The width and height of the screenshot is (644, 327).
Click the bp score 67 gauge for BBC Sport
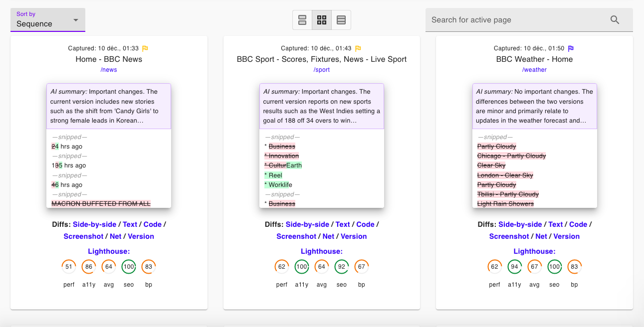(362, 267)
